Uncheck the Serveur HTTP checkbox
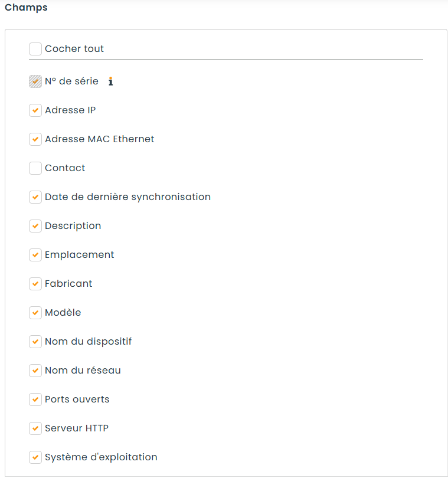 tap(35, 428)
